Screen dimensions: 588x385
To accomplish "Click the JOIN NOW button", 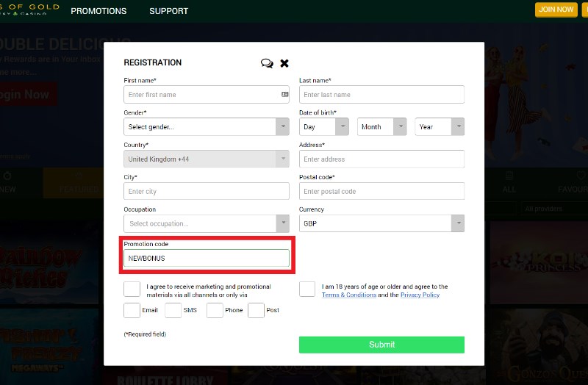I will click(556, 10).
